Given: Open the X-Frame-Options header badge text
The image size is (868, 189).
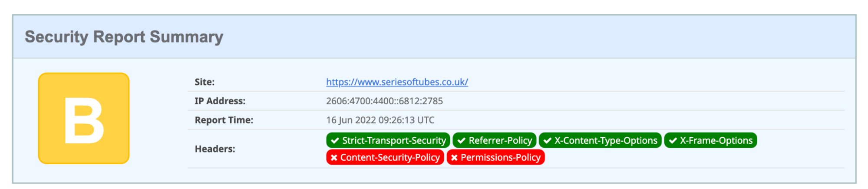Looking at the screenshot, I should (x=716, y=141).
